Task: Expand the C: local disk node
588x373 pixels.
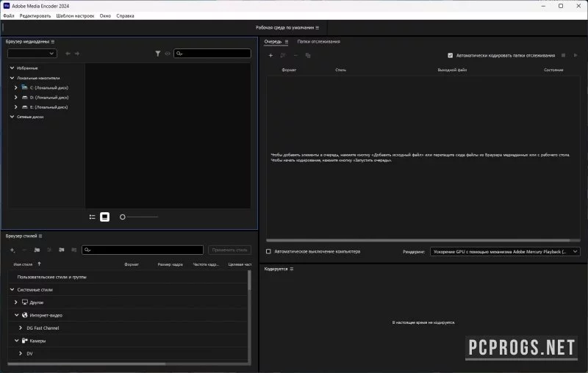Action: 15,87
